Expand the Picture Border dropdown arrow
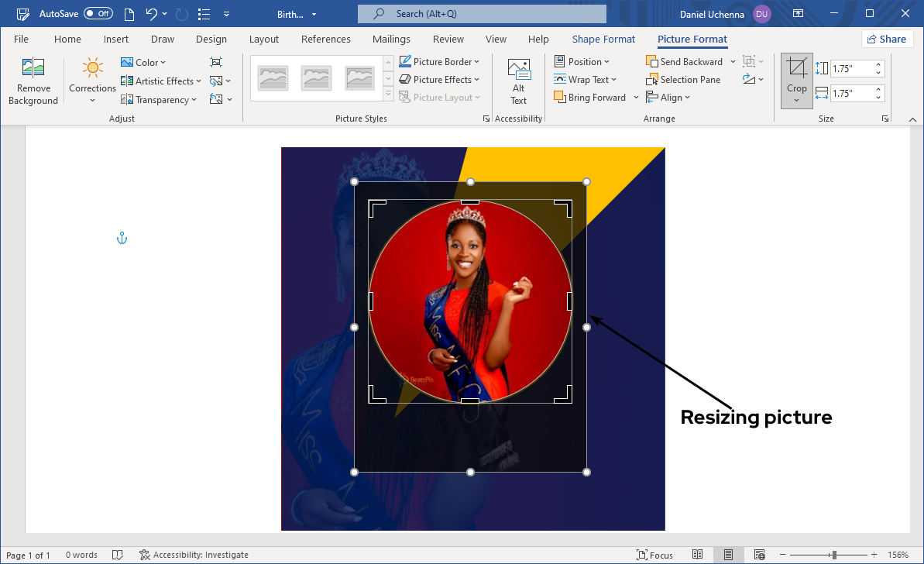The image size is (924, 564). click(476, 62)
